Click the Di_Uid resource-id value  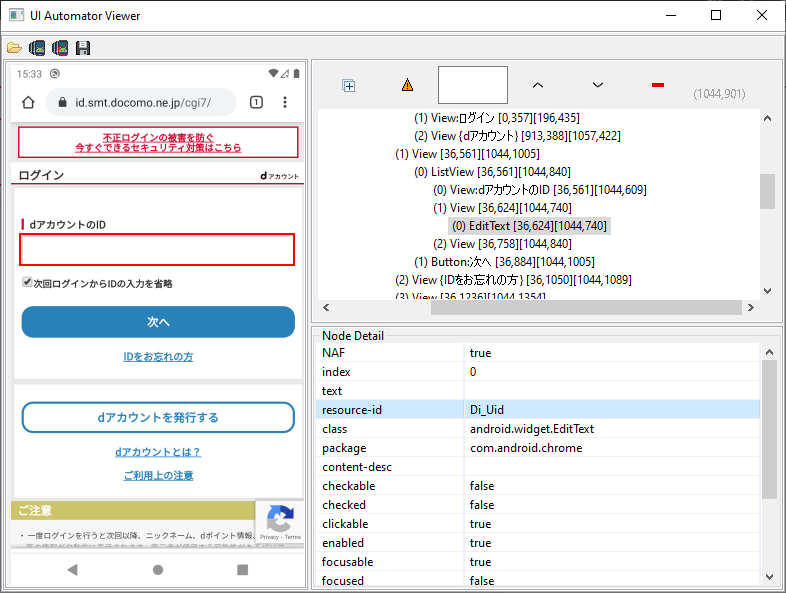487,410
